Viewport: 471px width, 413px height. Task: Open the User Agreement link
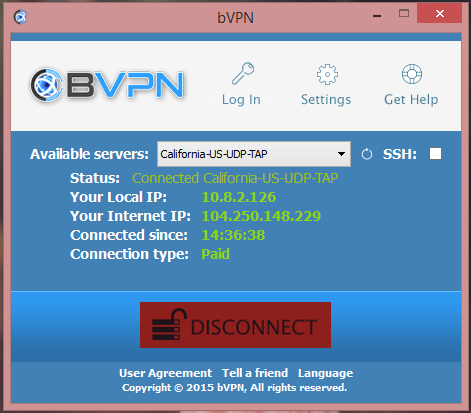pyautogui.click(x=165, y=373)
